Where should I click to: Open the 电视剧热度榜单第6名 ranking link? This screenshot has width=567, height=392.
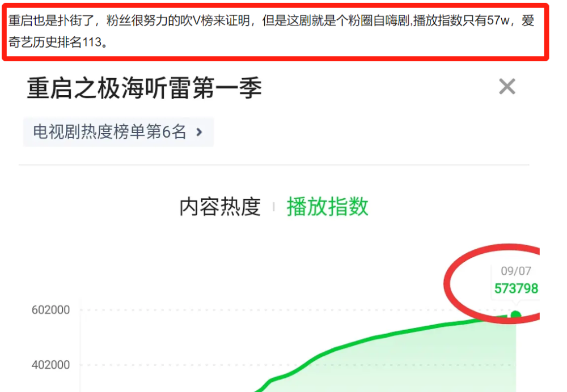[119, 132]
